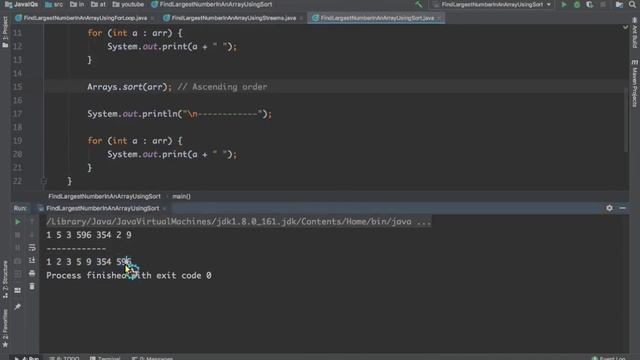Click FindLargestNumberInAnArrayUsingSort class in navigation bar
The height and width of the screenshot is (360, 640).
[211, 4]
